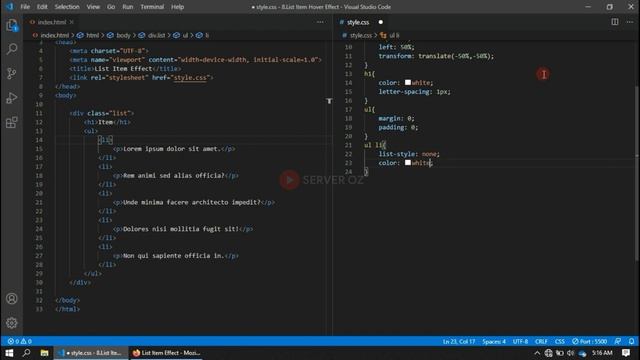This screenshot has height=360, width=640.
Task: Click the errors and warnings status indicator
Action: point(19,341)
